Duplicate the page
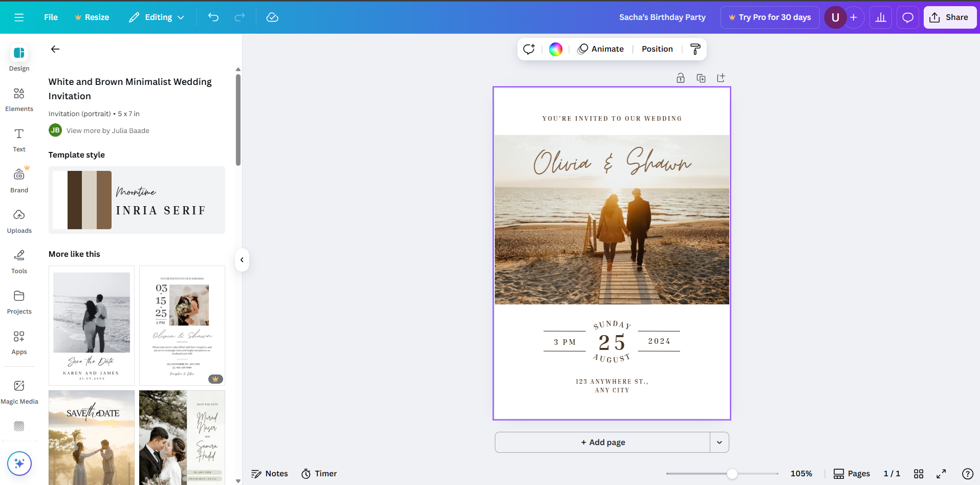Screen dimensions: 980x485 pos(701,78)
